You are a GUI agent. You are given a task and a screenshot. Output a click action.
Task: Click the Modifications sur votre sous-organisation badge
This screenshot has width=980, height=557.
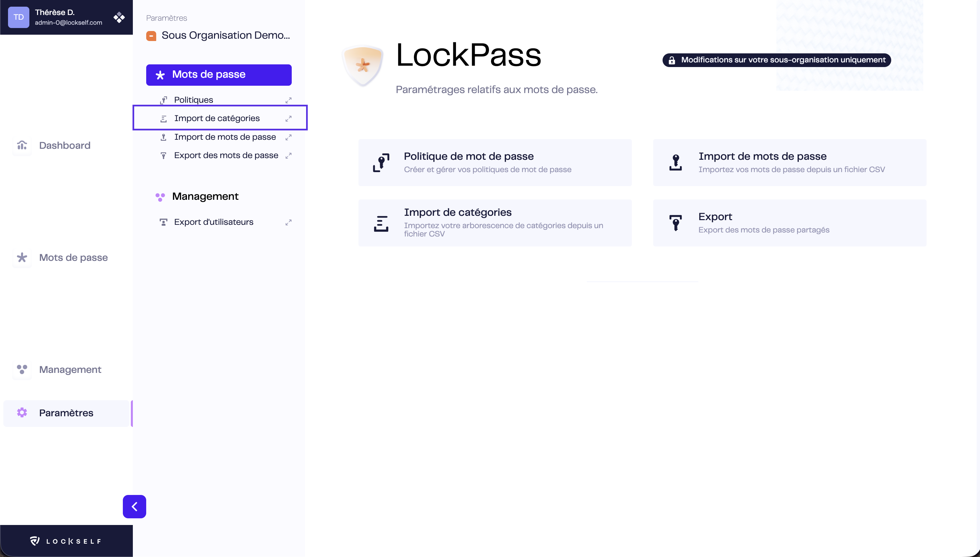[777, 60]
